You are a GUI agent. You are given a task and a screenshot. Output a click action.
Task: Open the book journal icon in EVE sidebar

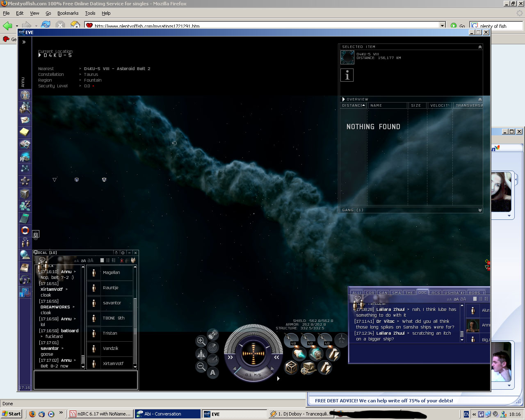[x=25, y=267]
